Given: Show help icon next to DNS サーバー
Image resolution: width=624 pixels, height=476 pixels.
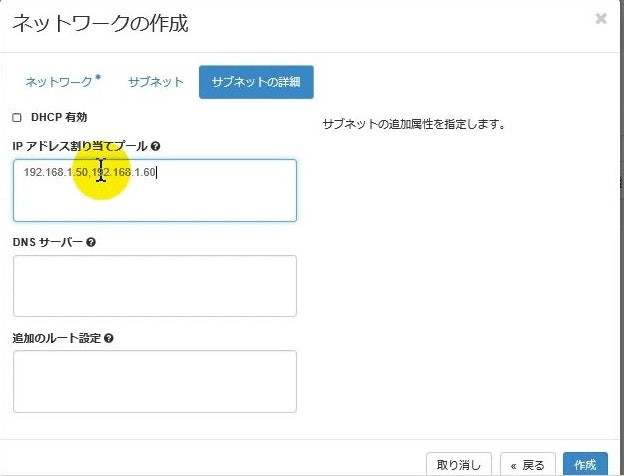Looking at the screenshot, I should click(x=91, y=242).
